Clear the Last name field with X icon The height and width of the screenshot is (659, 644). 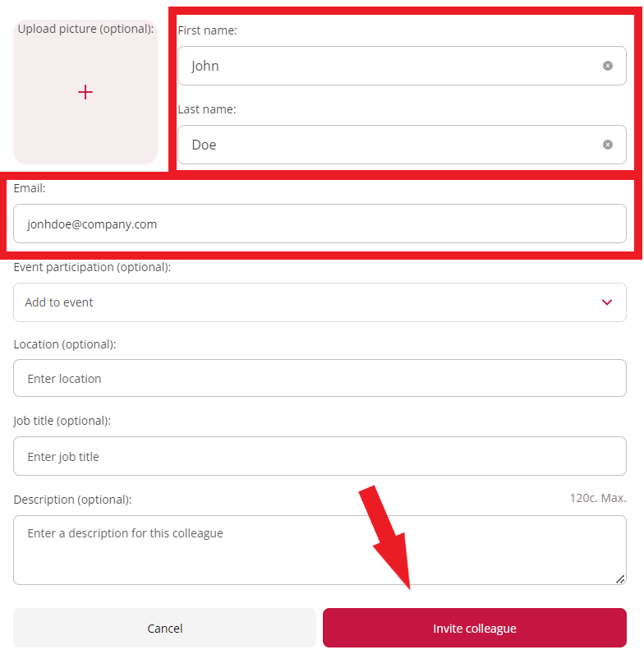coord(608,145)
